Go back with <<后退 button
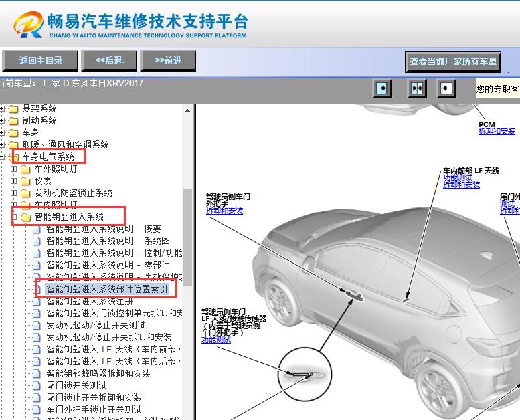Screen dimensions: 520x420 pyautogui.click(x=110, y=60)
